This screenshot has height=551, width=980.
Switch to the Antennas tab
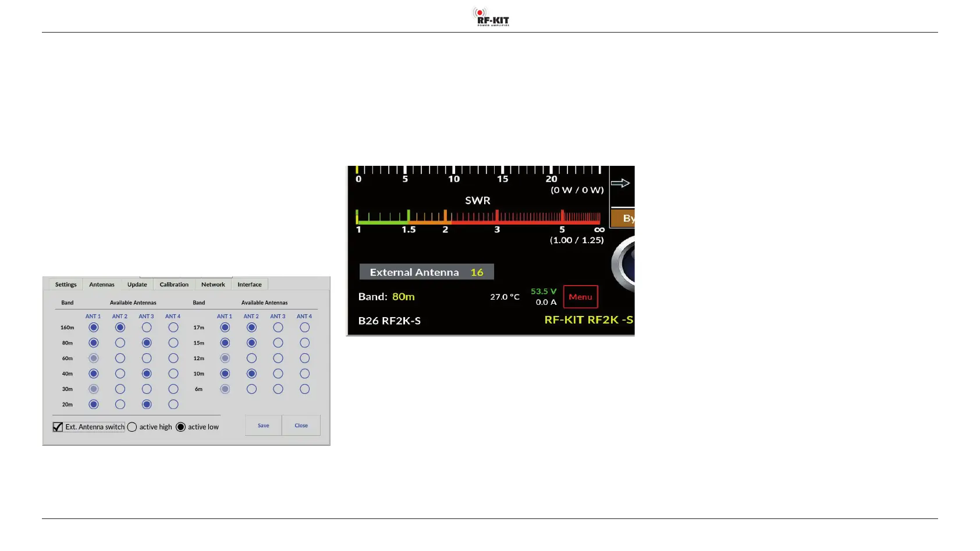point(102,285)
